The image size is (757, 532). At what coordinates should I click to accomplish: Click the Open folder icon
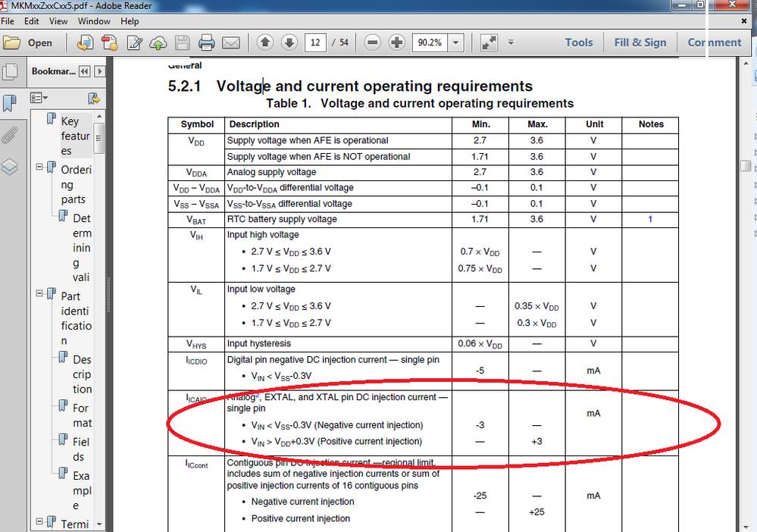pyautogui.click(x=11, y=42)
